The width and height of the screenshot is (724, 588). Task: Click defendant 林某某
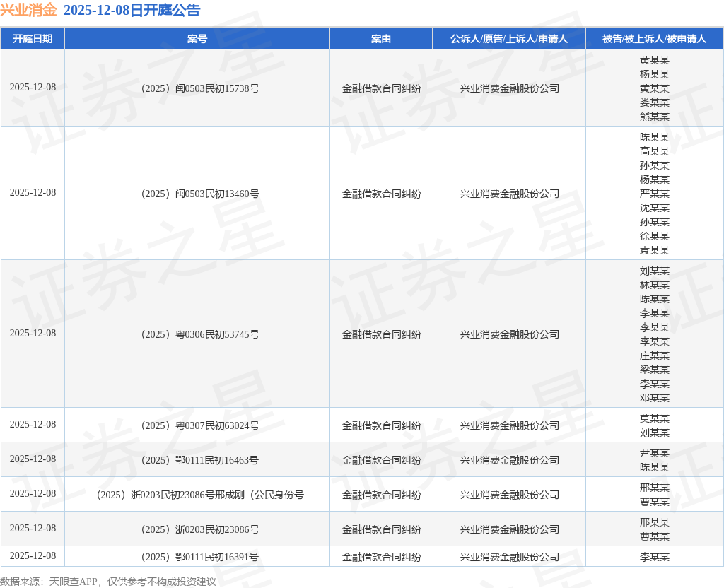coord(654,286)
